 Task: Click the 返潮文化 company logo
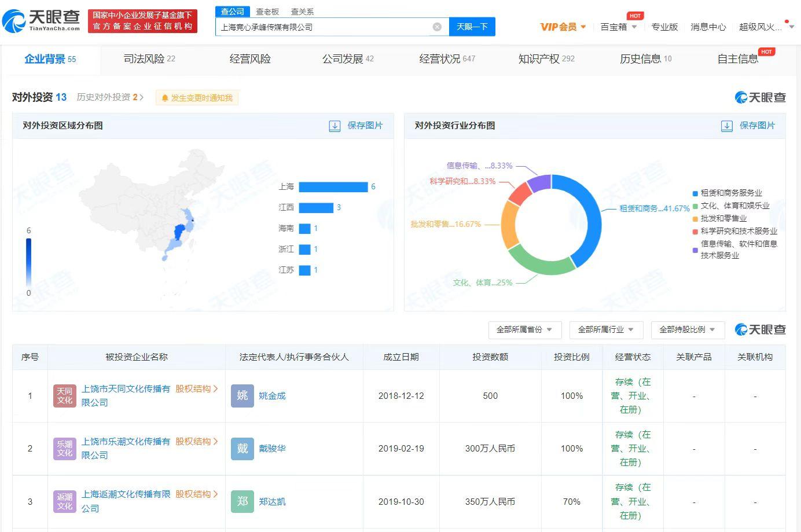[64, 501]
